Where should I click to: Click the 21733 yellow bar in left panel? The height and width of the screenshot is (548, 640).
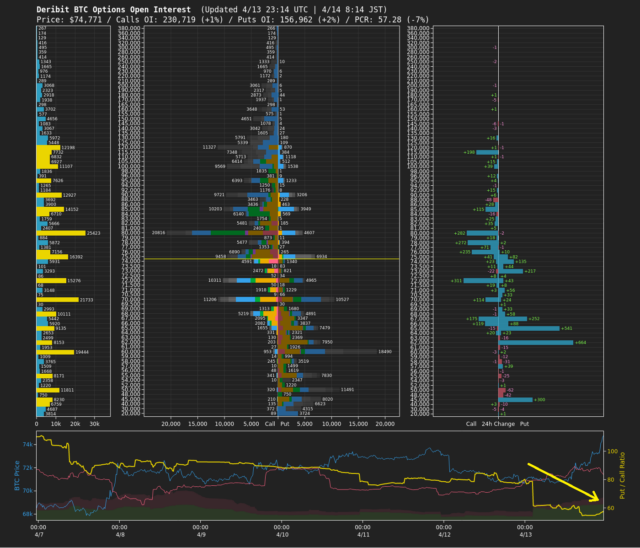click(58, 300)
